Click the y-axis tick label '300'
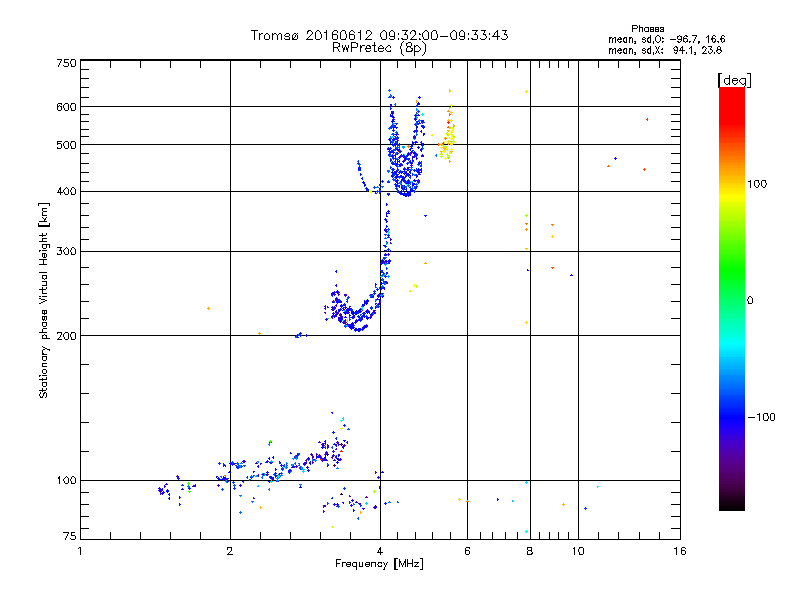 [66, 252]
